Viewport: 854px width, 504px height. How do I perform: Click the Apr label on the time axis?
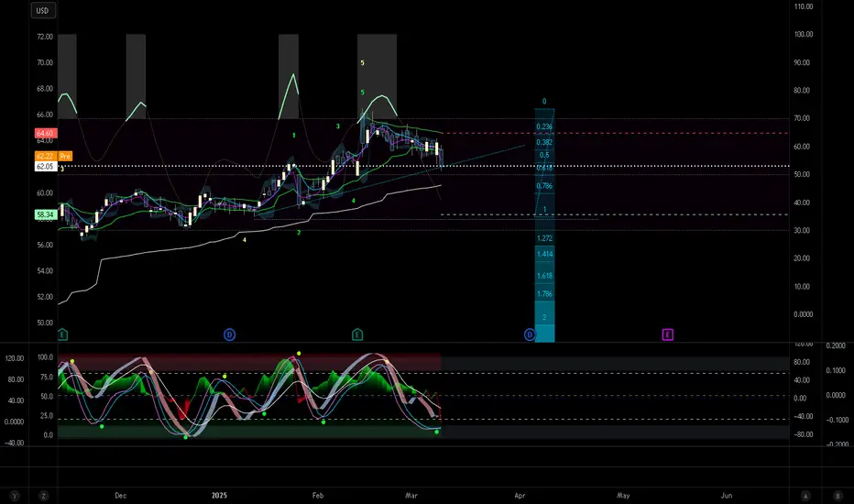[520, 495]
